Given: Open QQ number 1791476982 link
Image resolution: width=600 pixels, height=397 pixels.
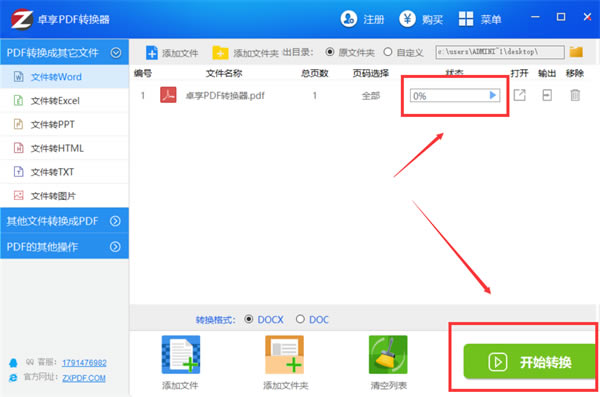Looking at the screenshot, I should pyautogui.click(x=84, y=363).
